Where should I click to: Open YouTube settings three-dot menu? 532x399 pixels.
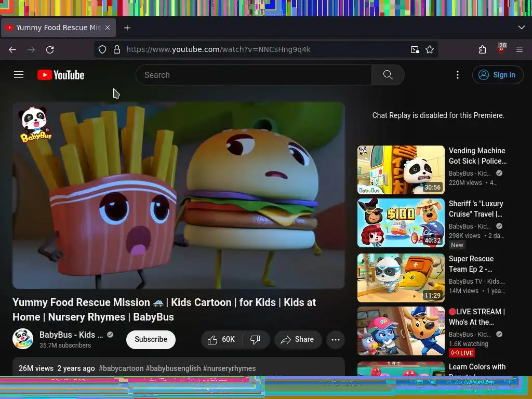coord(457,75)
